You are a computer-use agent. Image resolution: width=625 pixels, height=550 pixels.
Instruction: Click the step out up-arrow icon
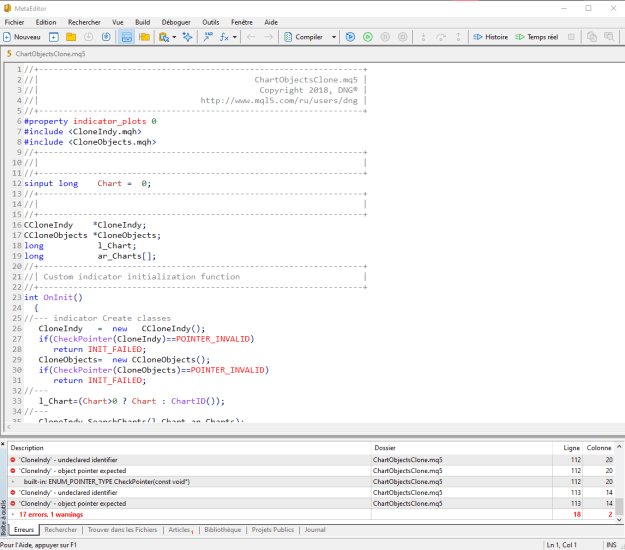pos(458,37)
